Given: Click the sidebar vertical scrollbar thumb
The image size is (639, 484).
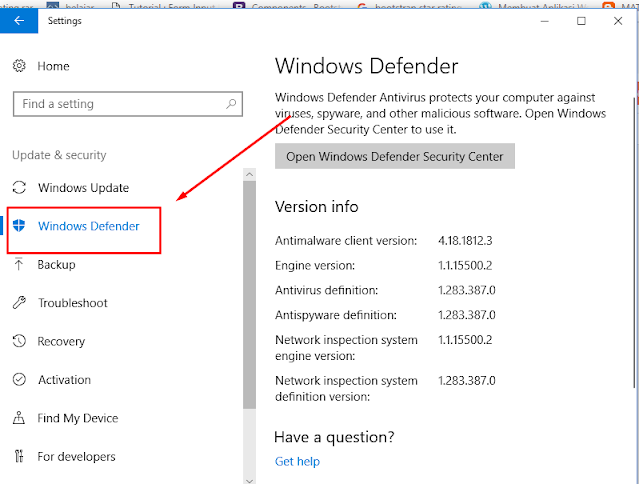Looking at the screenshot, I should point(249,295).
